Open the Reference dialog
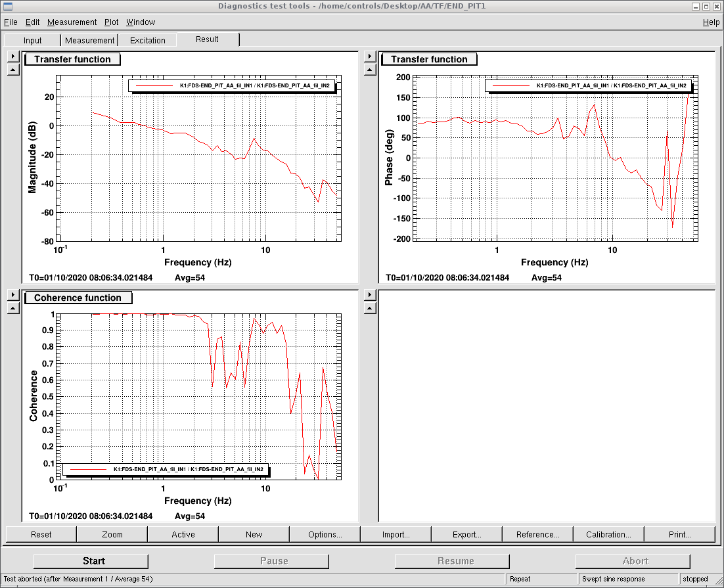The width and height of the screenshot is (724, 588). (538, 534)
